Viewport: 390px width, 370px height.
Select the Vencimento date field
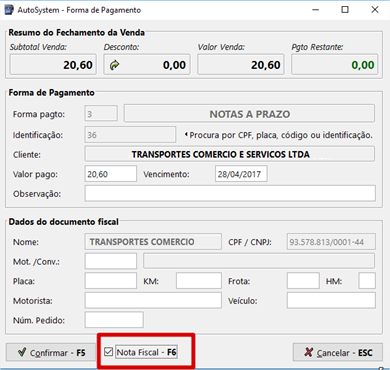pyautogui.click(x=241, y=174)
